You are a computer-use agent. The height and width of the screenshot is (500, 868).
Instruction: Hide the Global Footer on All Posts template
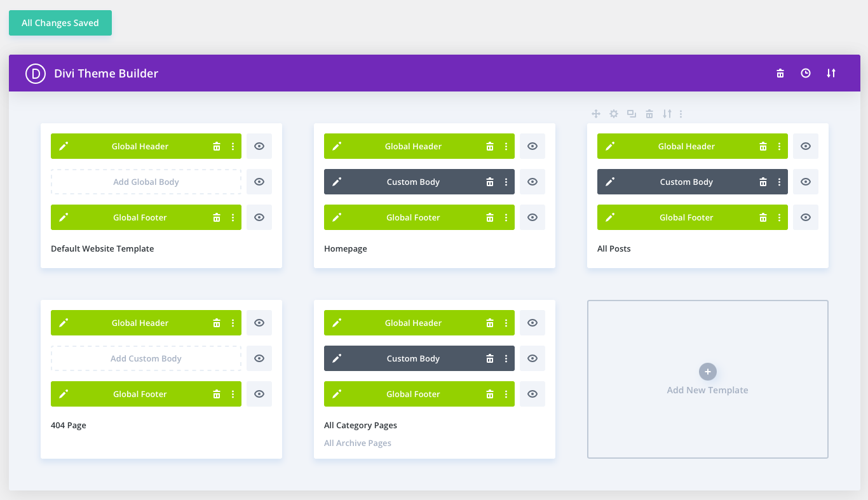(805, 217)
